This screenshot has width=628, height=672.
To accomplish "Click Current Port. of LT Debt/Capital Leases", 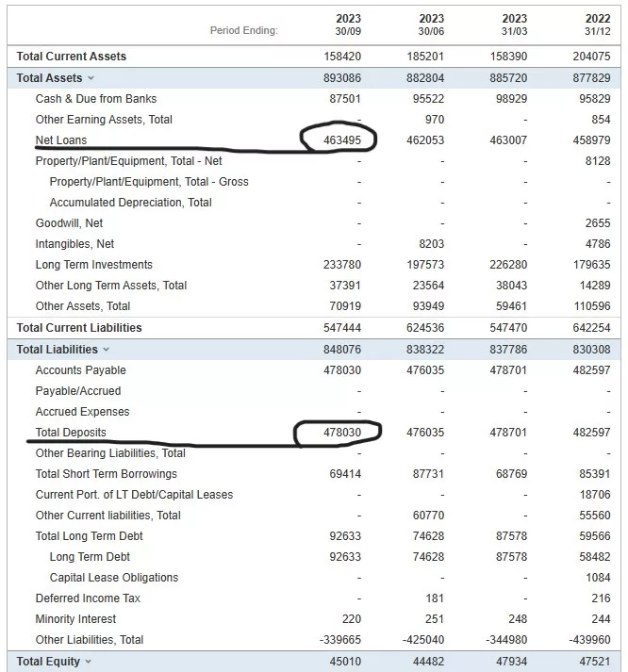I will pyautogui.click(x=134, y=494).
